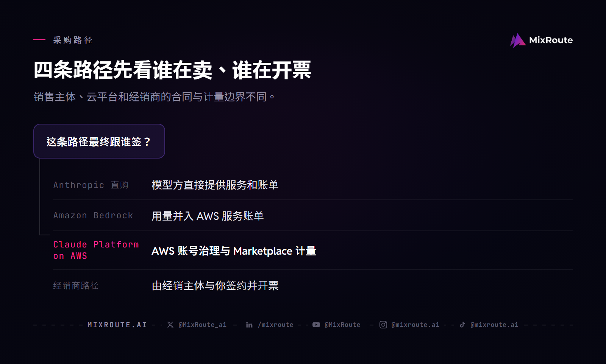Image resolution: width=606 pixels, height=364 pixels.
Task: Click 由经销主体与你签约并开票 text
Action: click(x=215, y=285)
